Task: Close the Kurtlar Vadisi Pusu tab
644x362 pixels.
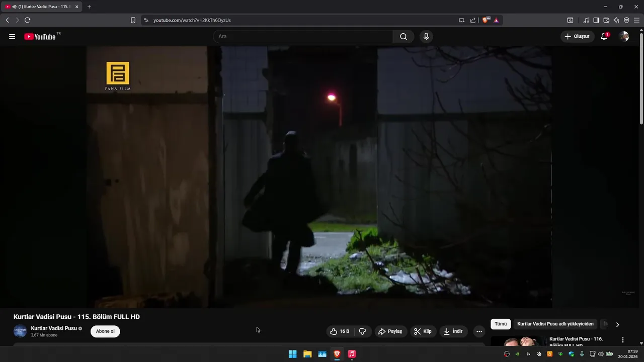Action: click(x=76, y=7)
